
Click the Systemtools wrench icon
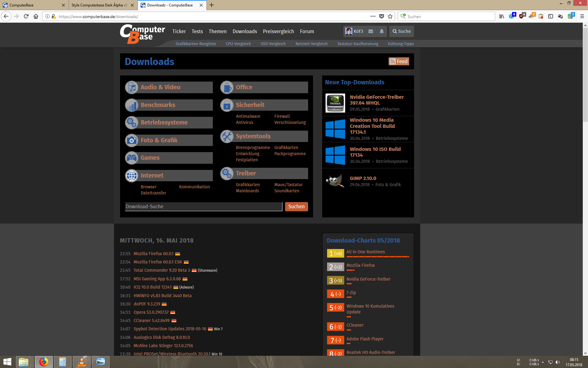pos(227,136)
